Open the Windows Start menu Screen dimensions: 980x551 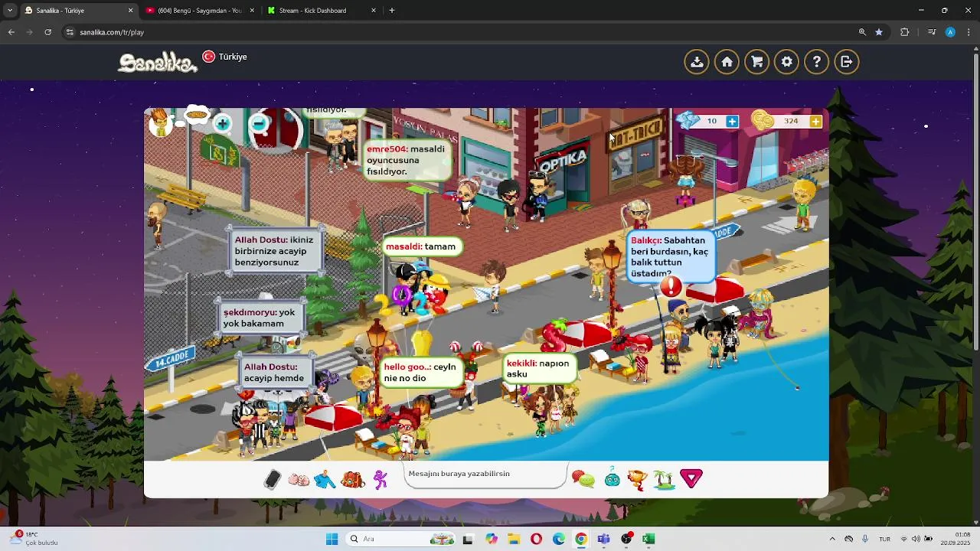click(x=332, y=539)
